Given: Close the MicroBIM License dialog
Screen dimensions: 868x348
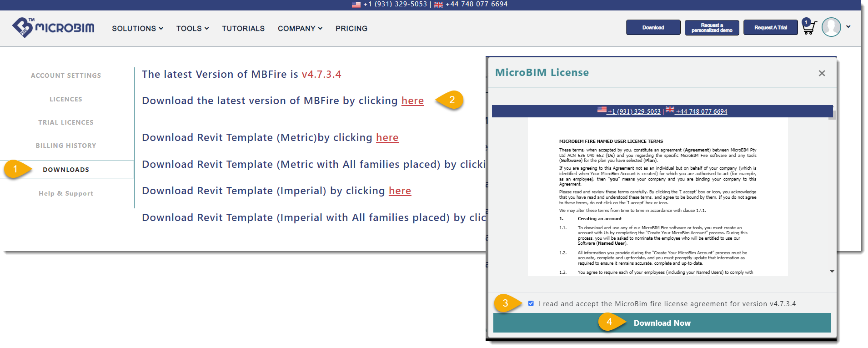Looking at the screenshot, I should click(822, 73).
